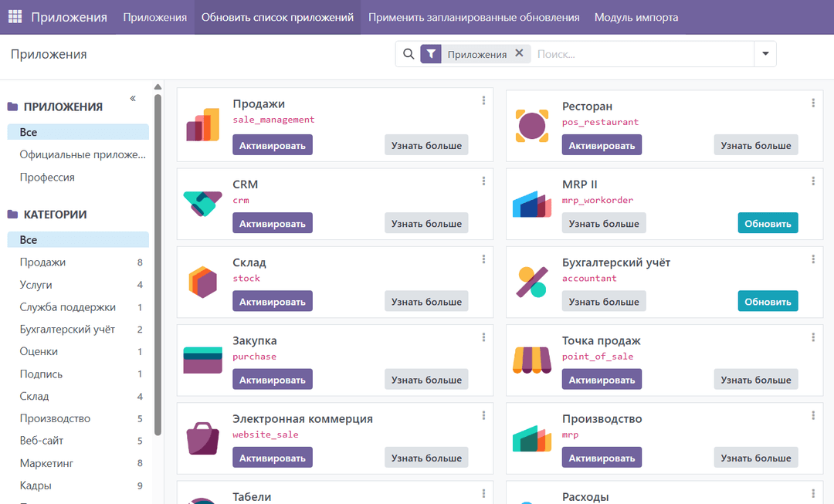Viewport: 834px width, 504px height.
Task: Open the kebab menu on Склад card
Action: [483, 259]
